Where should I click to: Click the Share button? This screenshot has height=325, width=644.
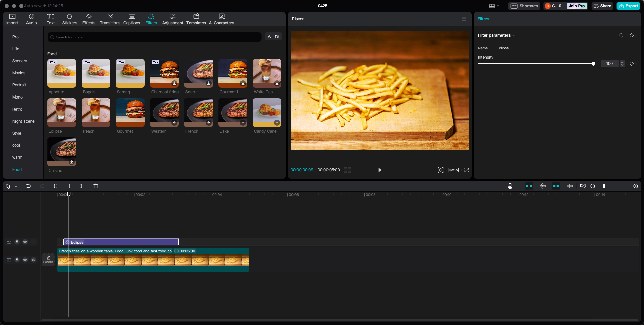tap(602, 6)
